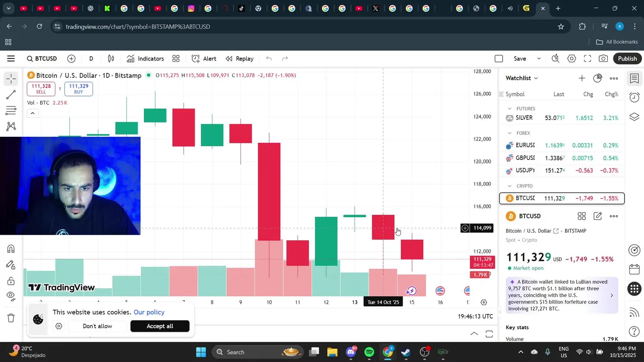Image resolution: width=644 pixels, height=362 pixels.
Task: Toggle the Watchlist panel sidebar icon
Action: click(634, 78)
